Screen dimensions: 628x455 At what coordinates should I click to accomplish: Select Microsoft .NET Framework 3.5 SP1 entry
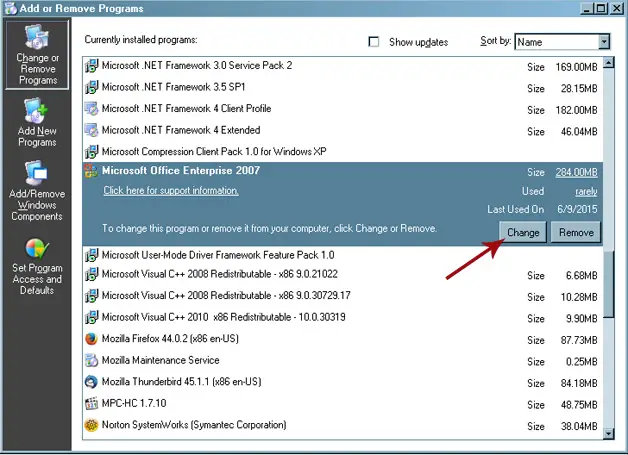343,87
